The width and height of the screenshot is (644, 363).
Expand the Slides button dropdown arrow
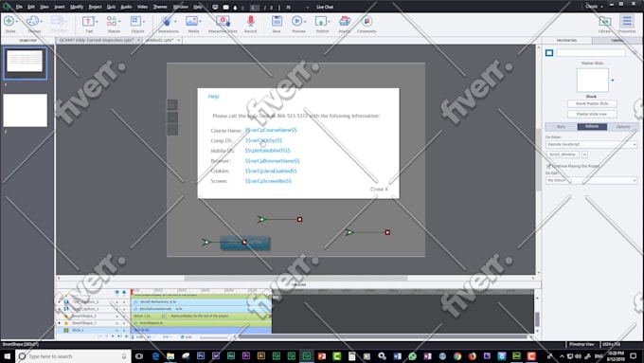pos(17,22)
